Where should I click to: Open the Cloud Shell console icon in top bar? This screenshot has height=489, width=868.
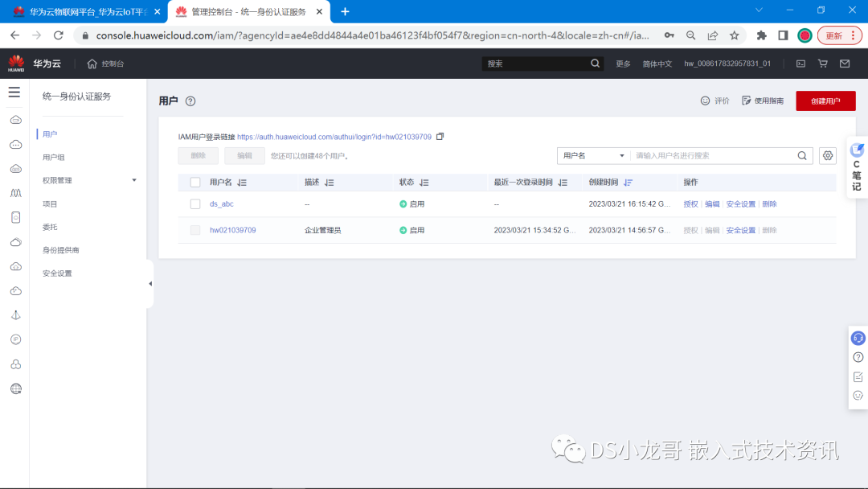pos(800,63)
